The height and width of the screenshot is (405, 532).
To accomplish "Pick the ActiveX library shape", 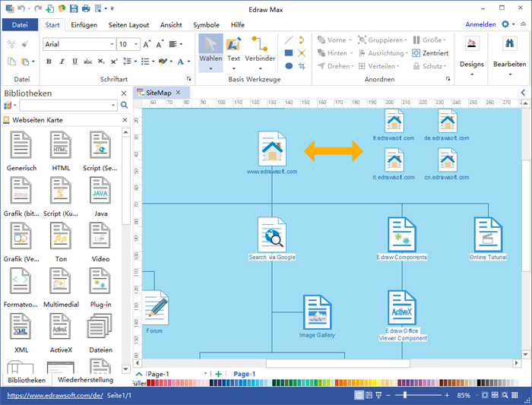I will click(x=61, y=331).
